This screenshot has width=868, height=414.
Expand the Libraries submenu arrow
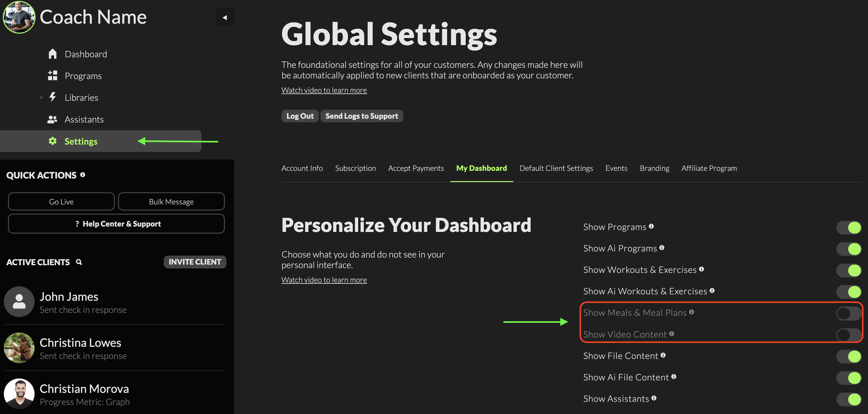[41, 98]
